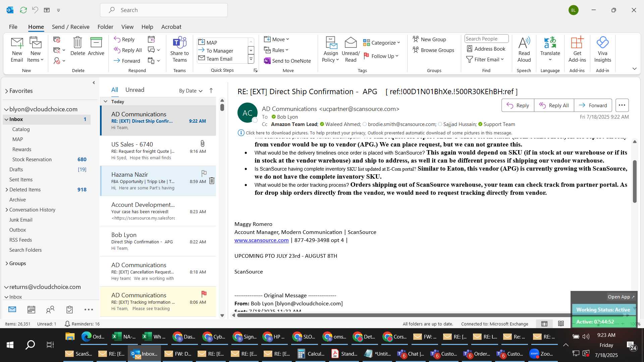This screenshot has width=644, height=362.
Task: Click the Search People field
Action: [x=486, y=39]
